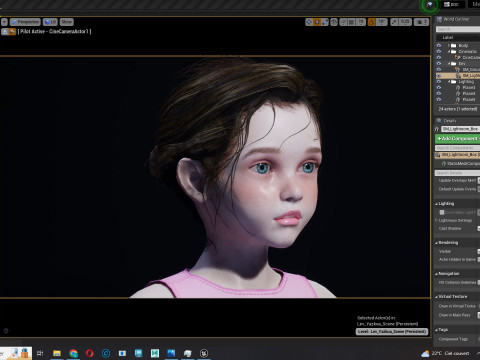480x360 pixels.
Task: Open rotation snap angle value dropdown
Action: (382, 22)
